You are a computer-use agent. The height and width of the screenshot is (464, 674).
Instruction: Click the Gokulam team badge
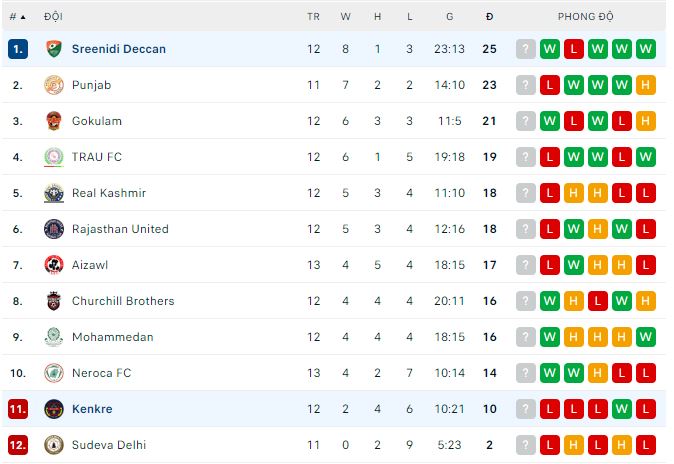pyautogui.click(x=54, y=121)
